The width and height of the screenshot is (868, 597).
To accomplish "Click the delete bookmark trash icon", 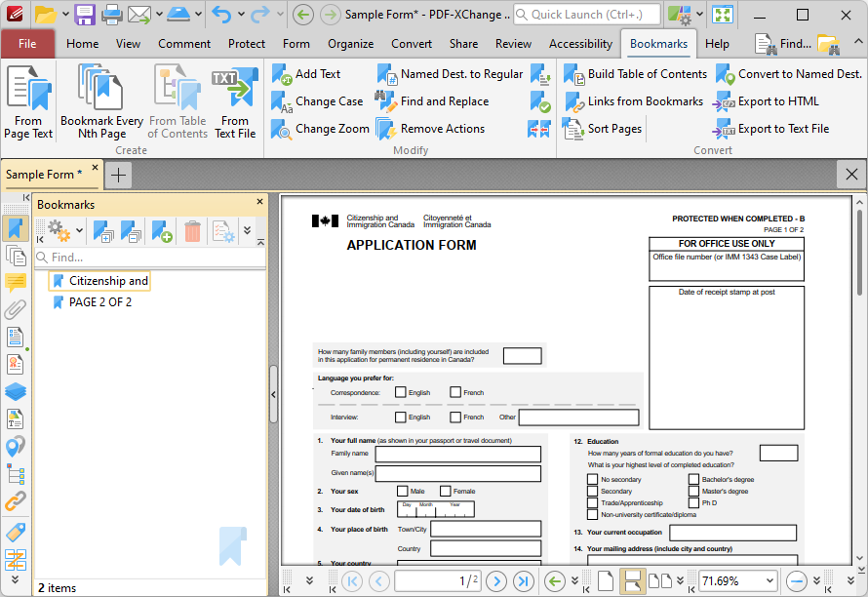I will (193, 231).
